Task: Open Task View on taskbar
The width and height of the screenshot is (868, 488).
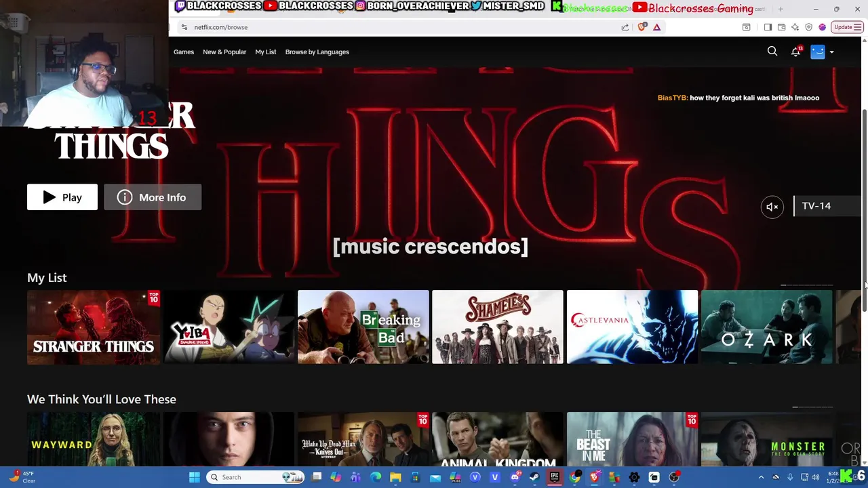Action: point(316,477)
